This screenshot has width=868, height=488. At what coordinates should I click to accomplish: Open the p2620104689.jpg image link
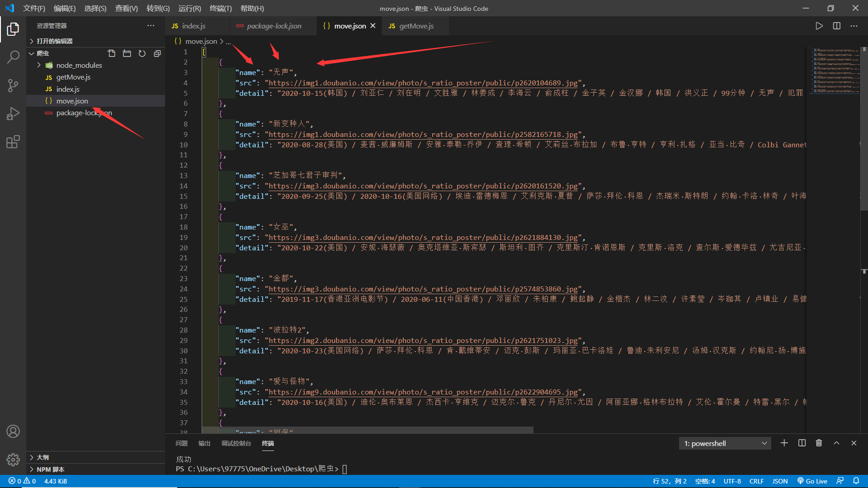pos(423,83)
